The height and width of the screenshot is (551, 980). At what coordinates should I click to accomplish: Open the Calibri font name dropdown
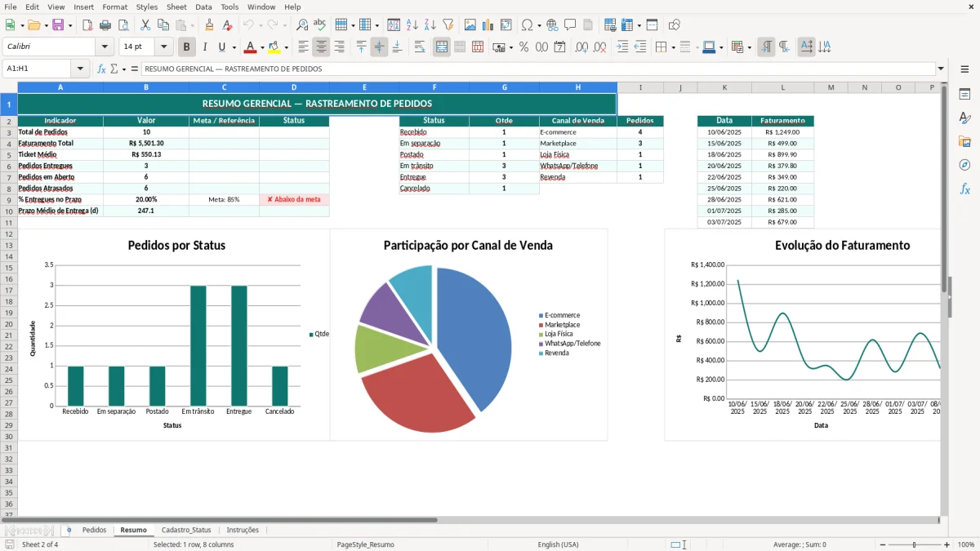pyautogui.click(x=104, y=47)
